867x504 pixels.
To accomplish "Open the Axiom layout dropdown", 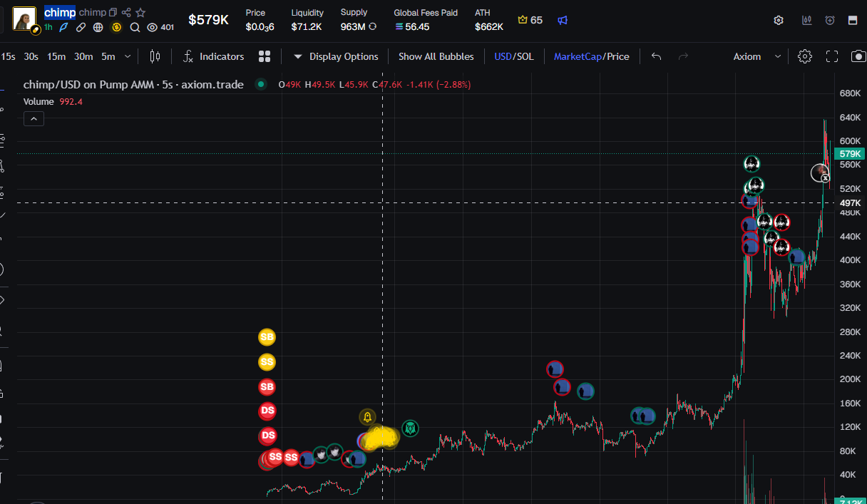I will (x=756, y=56).
